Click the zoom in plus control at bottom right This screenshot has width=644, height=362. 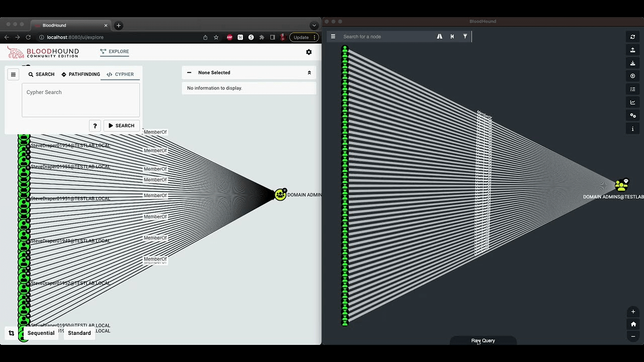point(633,312)
